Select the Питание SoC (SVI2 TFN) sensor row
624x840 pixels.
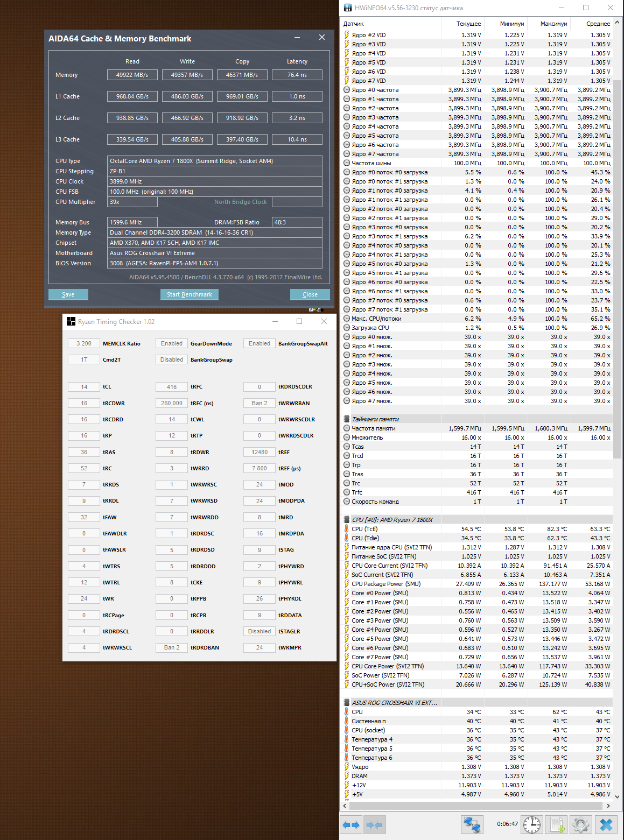coord(478,556)
